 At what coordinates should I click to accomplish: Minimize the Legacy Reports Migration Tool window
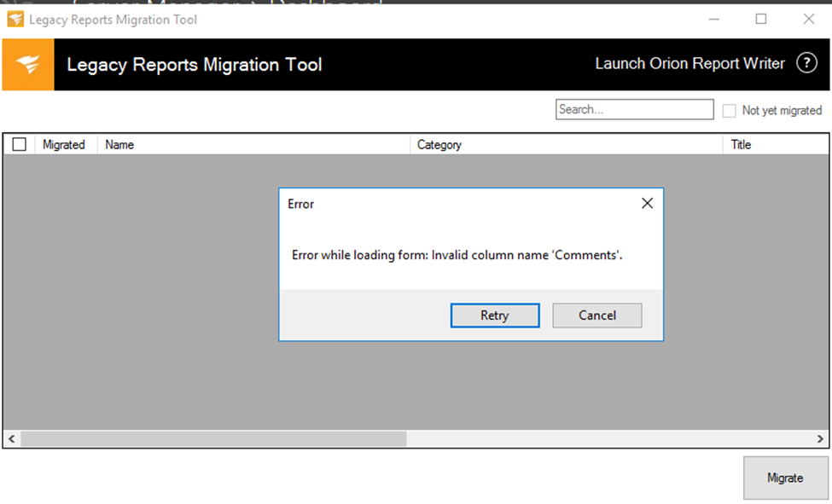714,19
